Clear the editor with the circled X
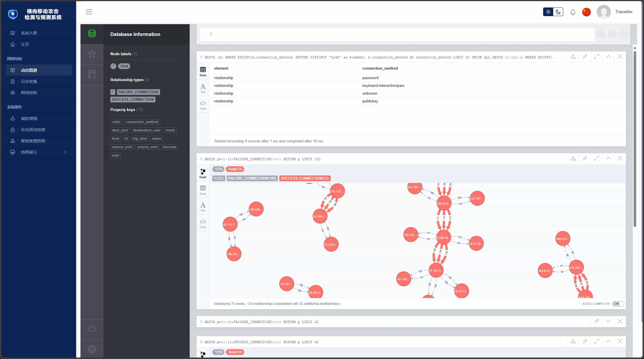644x359 pixels. pyautogui.click(x=612, y=34)
